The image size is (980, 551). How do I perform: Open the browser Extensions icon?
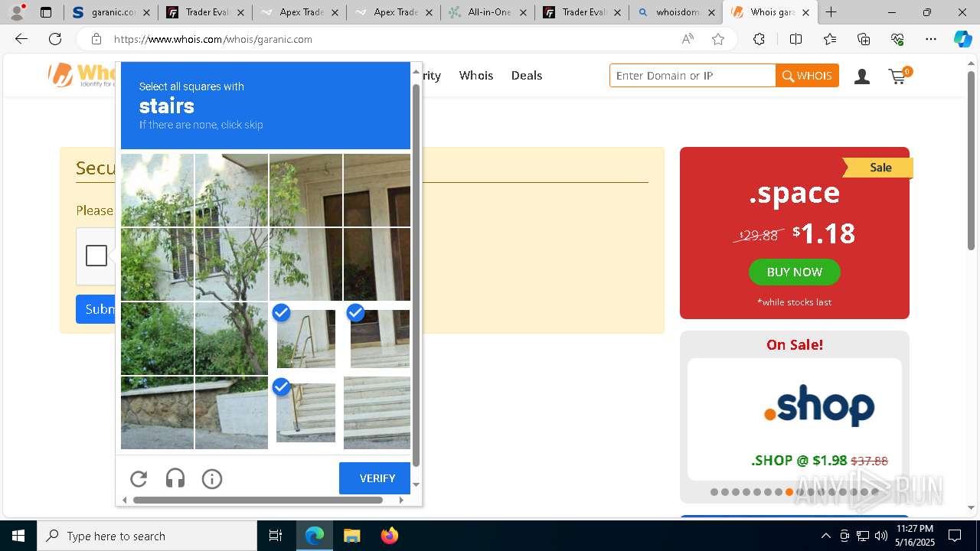point(759,39)
